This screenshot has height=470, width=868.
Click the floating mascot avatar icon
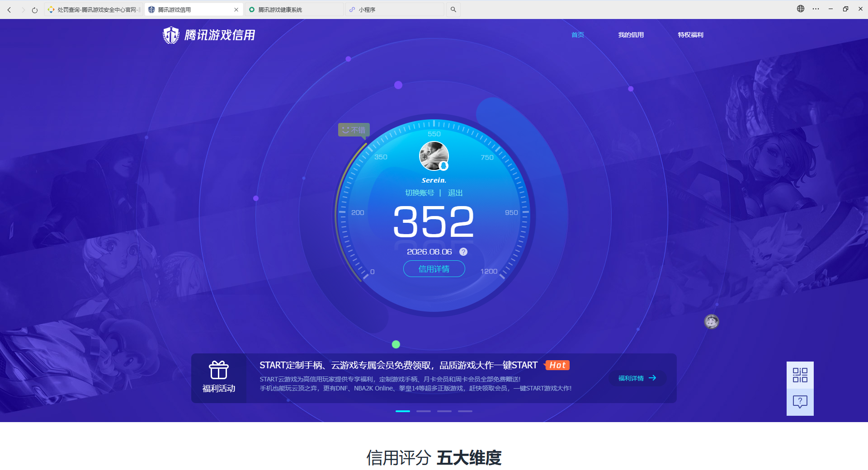712,321
